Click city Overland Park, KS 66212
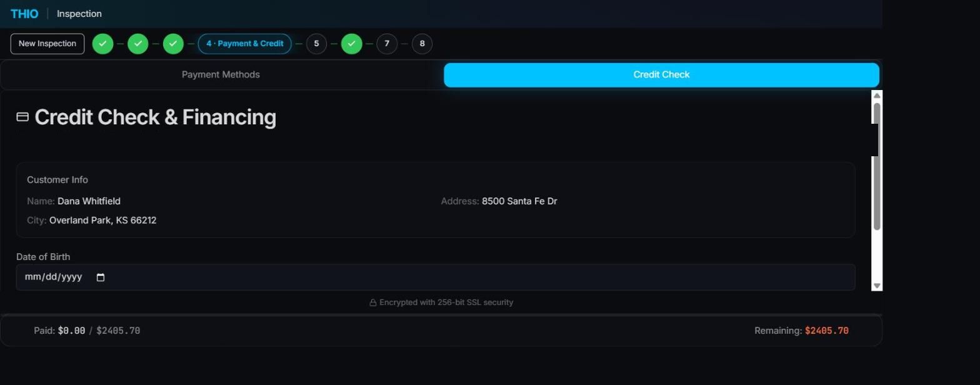Screen dimensions: 980x385 (102, 221)
